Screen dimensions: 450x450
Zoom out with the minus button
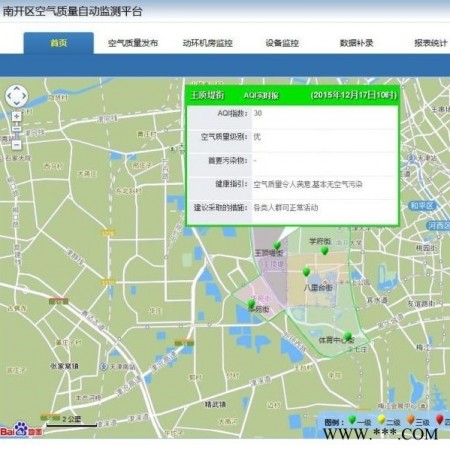(x=16, y=145)
